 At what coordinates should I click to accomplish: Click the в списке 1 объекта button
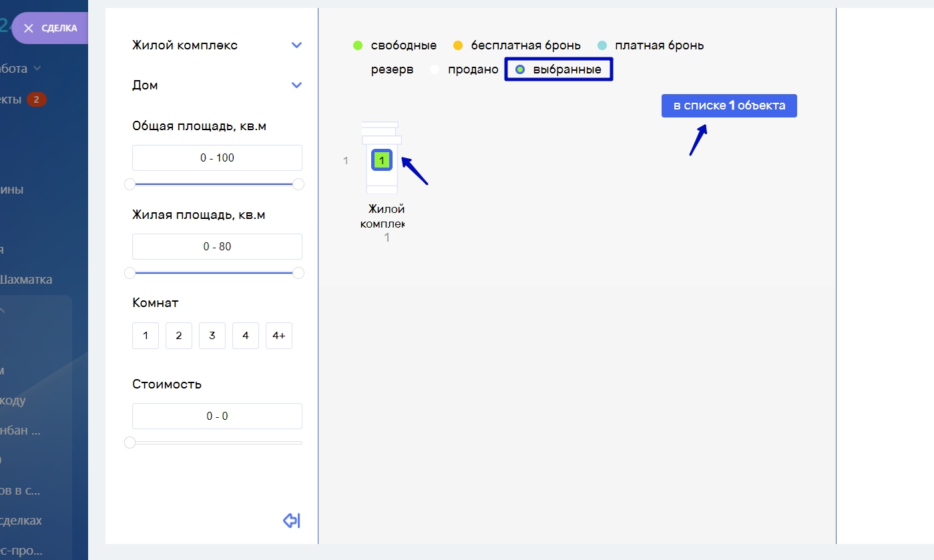click(729, 105)
